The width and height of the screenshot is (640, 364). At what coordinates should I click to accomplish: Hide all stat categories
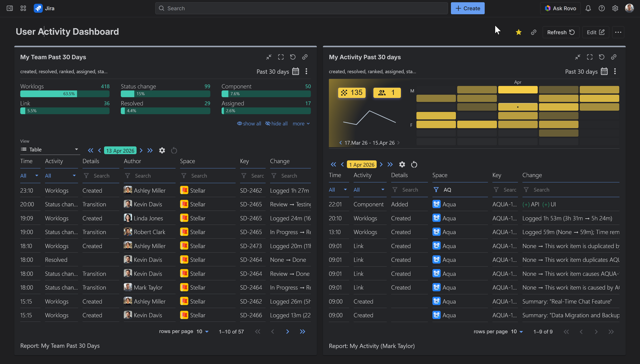coord(276,123)
